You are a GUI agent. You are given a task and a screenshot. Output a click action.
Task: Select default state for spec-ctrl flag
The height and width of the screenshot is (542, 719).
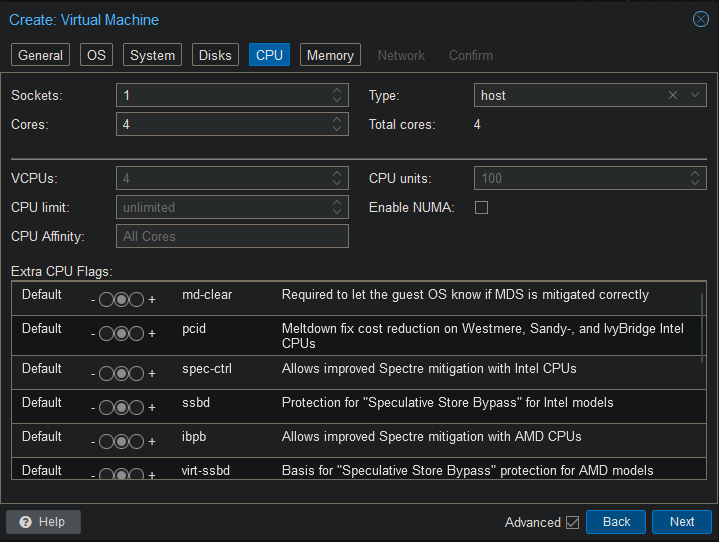122,374
